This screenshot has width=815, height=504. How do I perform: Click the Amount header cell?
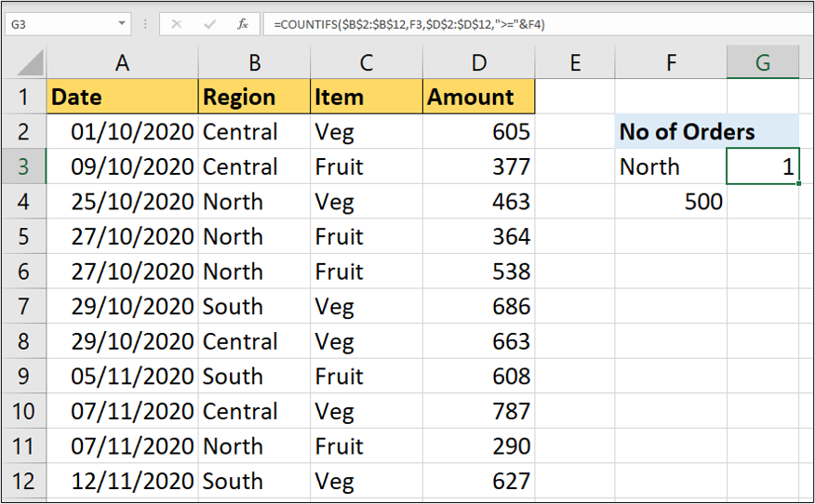(x=479, y=97)
